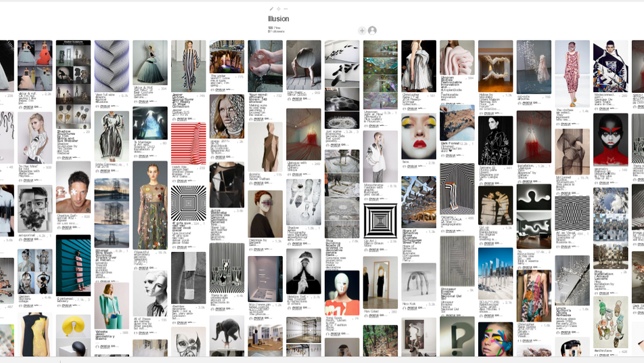Open the gray maze pattern rug pin

point(457,261)
